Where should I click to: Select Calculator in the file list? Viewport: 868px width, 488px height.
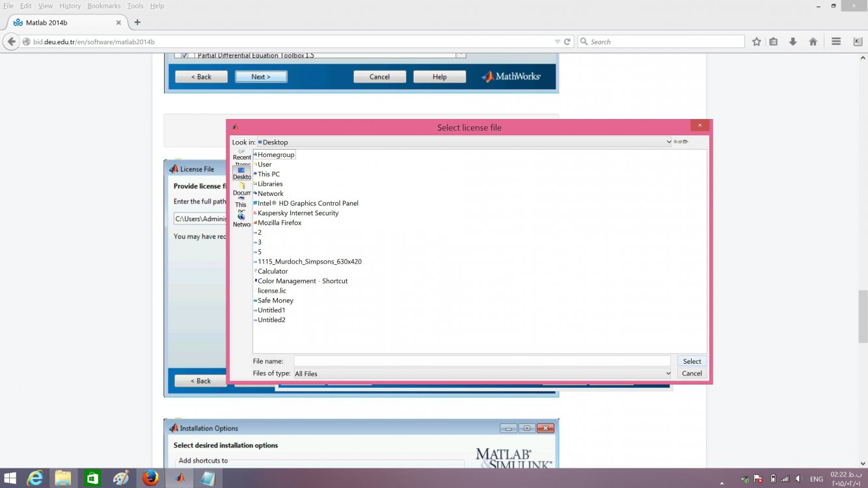pos(271,271)
